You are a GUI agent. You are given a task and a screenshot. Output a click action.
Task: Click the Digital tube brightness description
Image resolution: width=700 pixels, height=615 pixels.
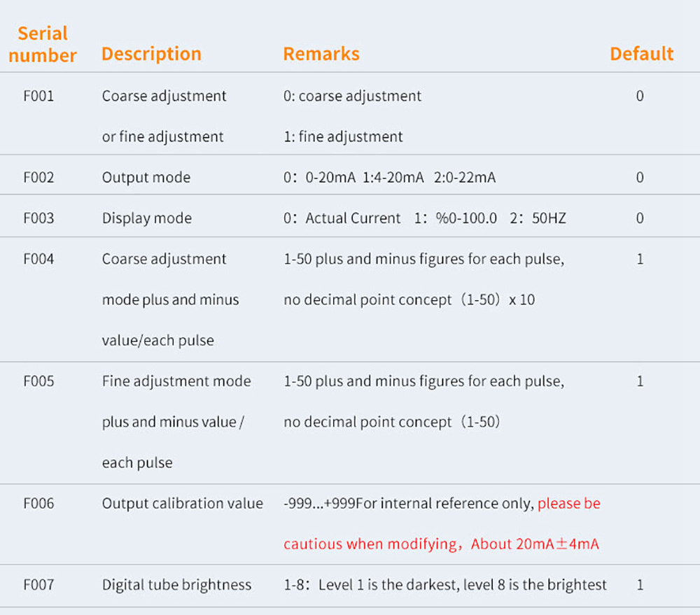[x=176, y=585]
